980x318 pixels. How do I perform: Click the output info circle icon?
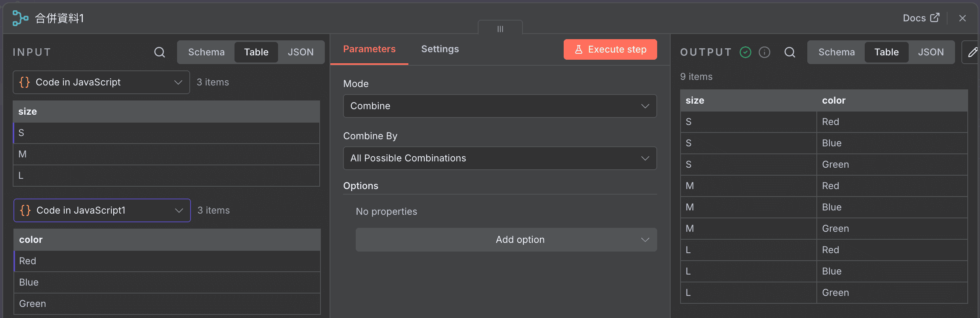coord(765,52)
